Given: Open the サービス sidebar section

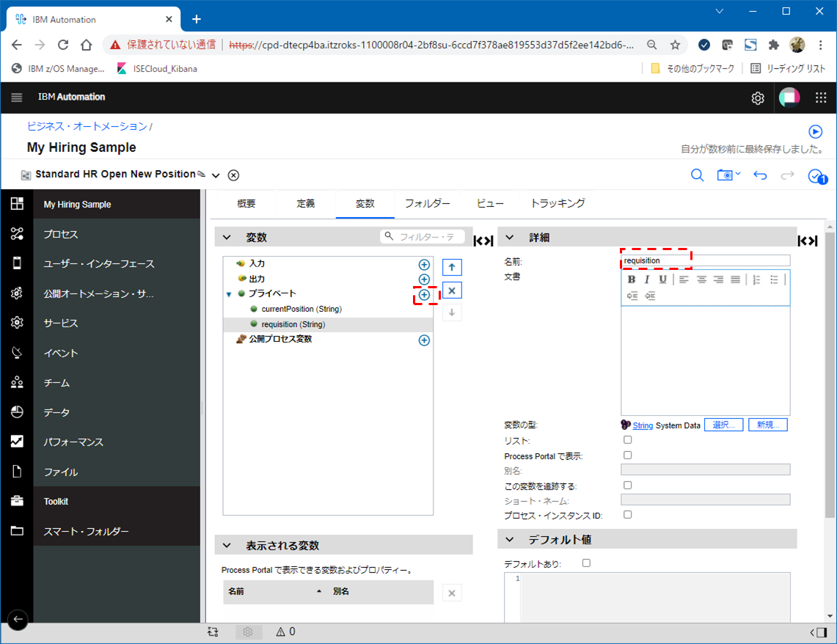Looking at the screenshot, I should pyautogui.click(x=117, y=323).
